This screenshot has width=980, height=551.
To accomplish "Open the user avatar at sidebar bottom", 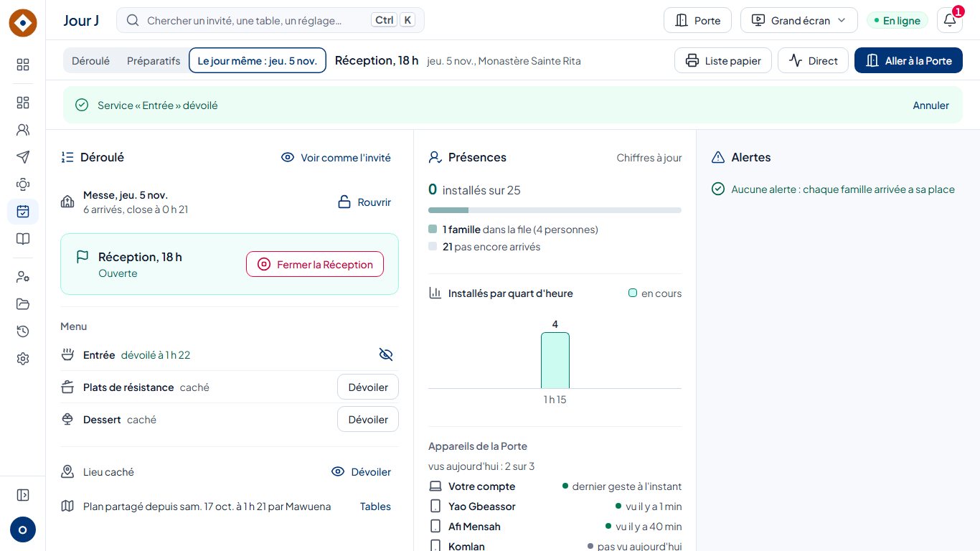I will click(23, 530).
